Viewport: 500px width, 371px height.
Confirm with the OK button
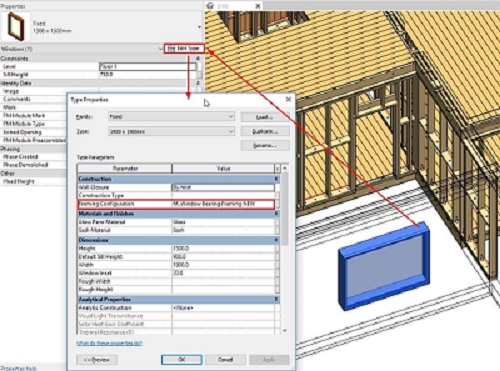(x=182, y=360)
